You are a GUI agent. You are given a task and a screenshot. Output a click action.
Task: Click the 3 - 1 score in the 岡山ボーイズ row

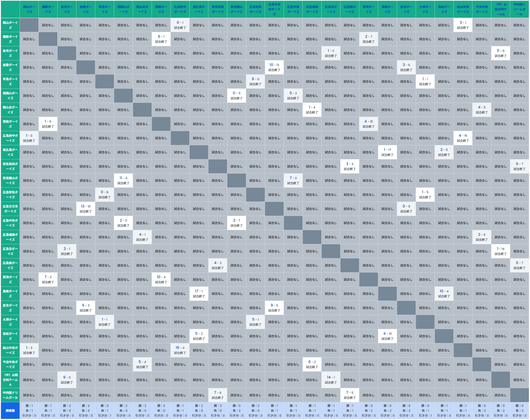tap(463, 23)
